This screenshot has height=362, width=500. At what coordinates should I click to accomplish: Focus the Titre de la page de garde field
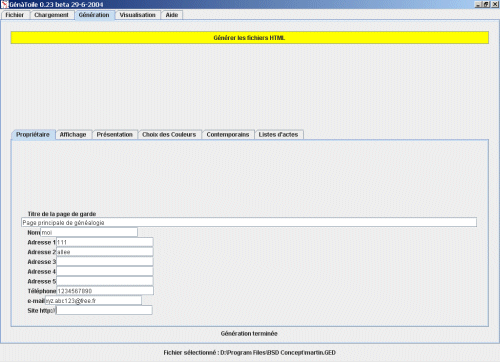[249, 222]
